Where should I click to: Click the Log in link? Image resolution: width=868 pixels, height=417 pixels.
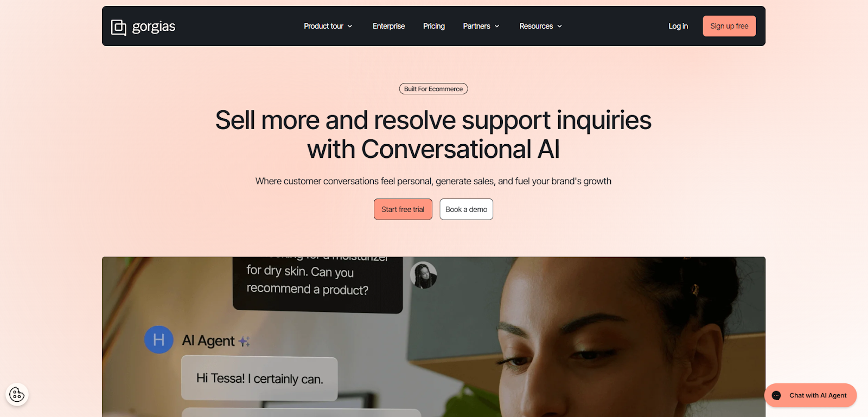coord(678,26)
